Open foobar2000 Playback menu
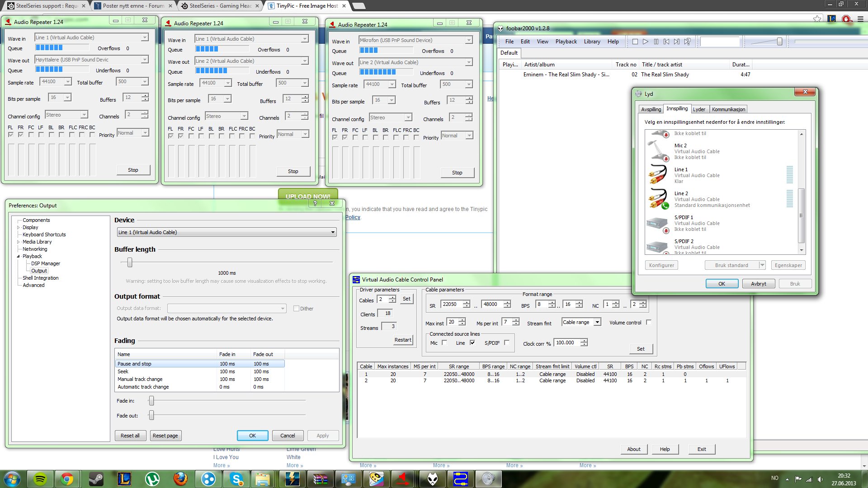The height and width of the screenshot is (488, 868). pyautogui.click(x=566, y=42)
